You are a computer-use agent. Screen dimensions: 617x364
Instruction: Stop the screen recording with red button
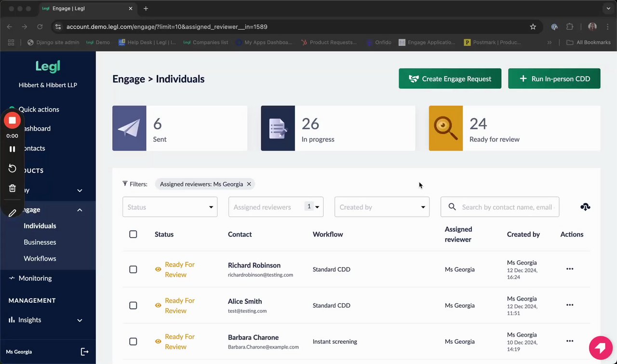coord(13,120)
